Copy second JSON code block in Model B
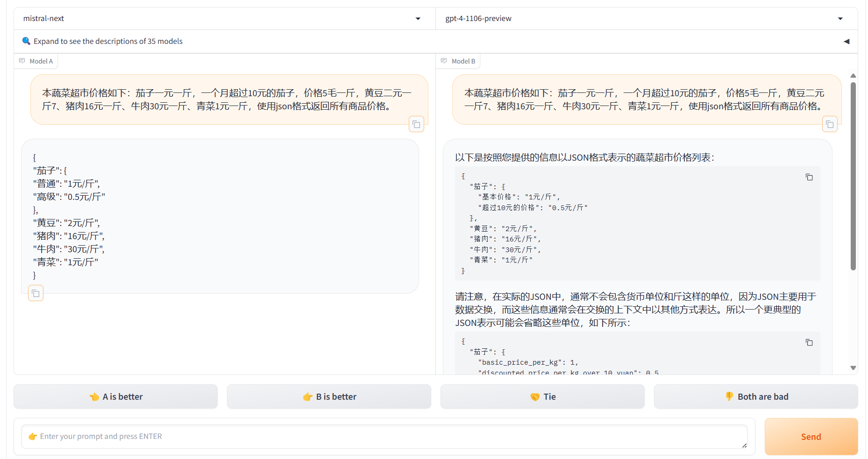This screenshot has width=868, height=459. pyautogui.click(x=809, y=342)
